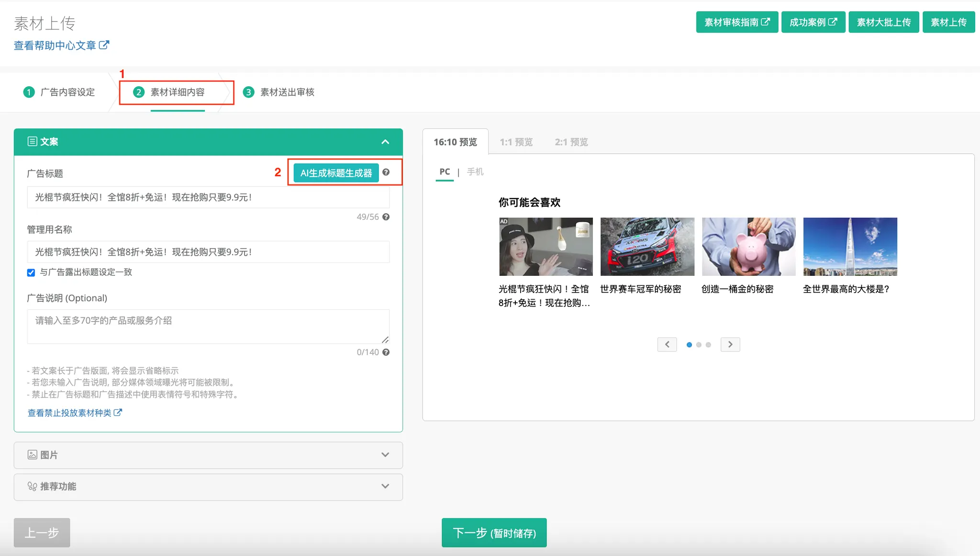Click step 3 素材送出审核 circle icon
This screenshot has height=556, width=980.
(248, 92)
